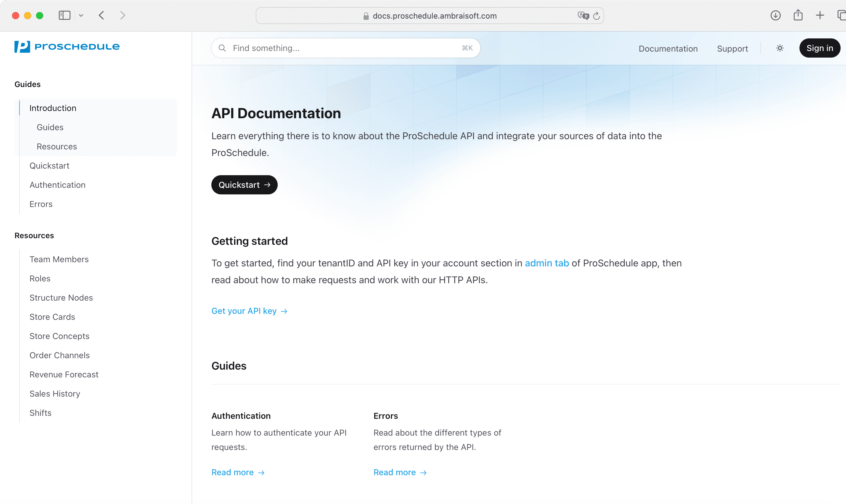
Task: Select Guides sub-item under Introduction
Action: pyautogui.click(x=50, y=127)
